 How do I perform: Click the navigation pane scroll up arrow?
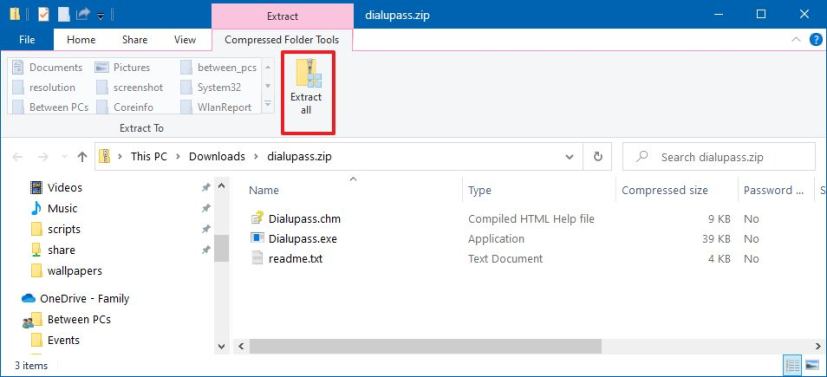pyautogui.click(x=222, y=186)
